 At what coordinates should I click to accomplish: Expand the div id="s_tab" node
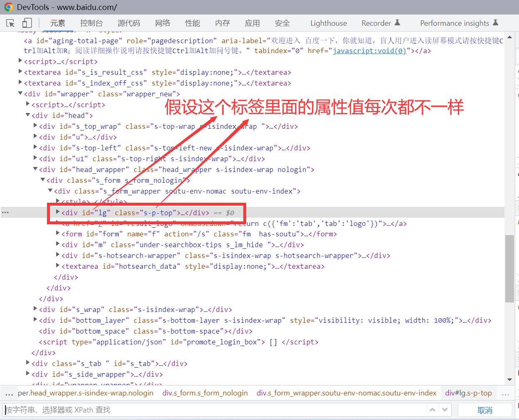pyautogui.click(x=28, y=362)
